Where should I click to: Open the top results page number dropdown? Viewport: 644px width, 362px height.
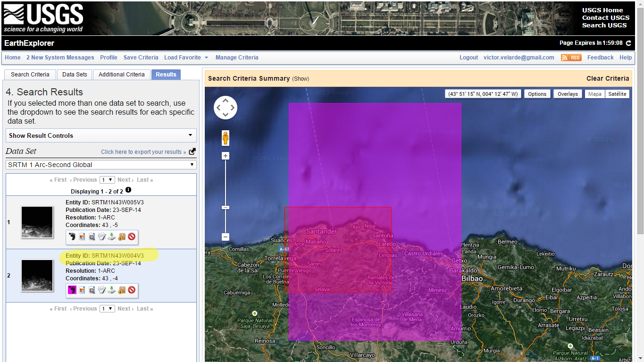pos(108,180)
